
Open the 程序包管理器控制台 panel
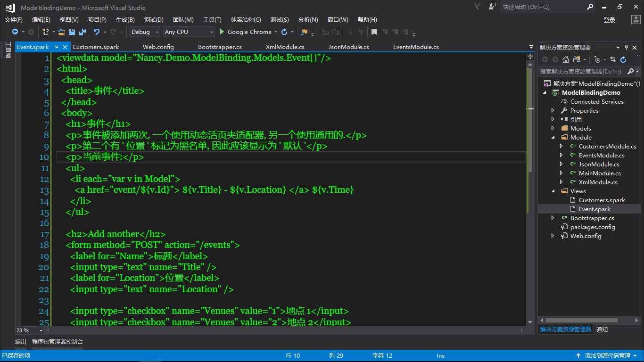pos(58,342)
